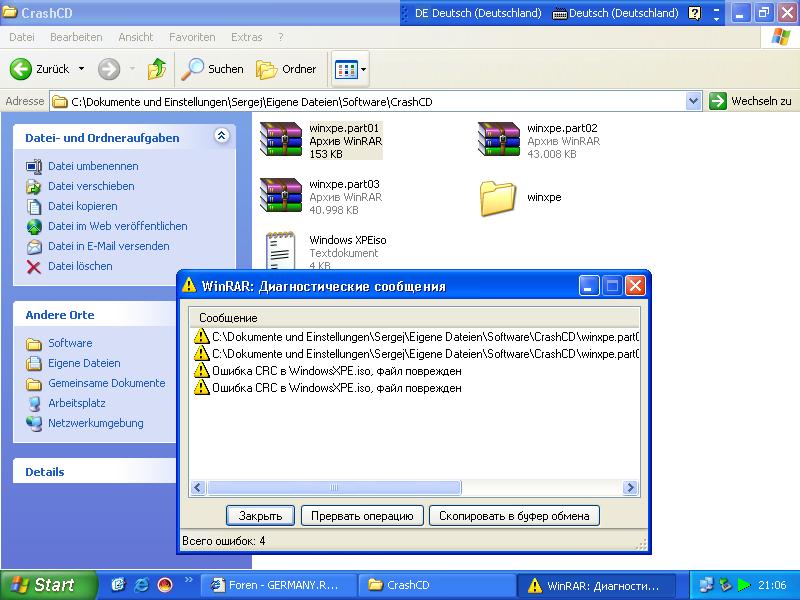
Task: Click Скопировать в буфер обмена button
Action: (514, 516)
